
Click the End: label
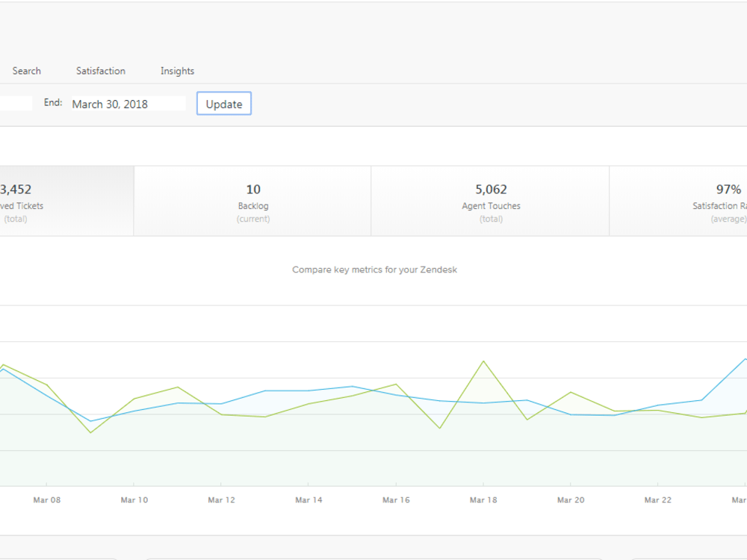click(53, 102)
